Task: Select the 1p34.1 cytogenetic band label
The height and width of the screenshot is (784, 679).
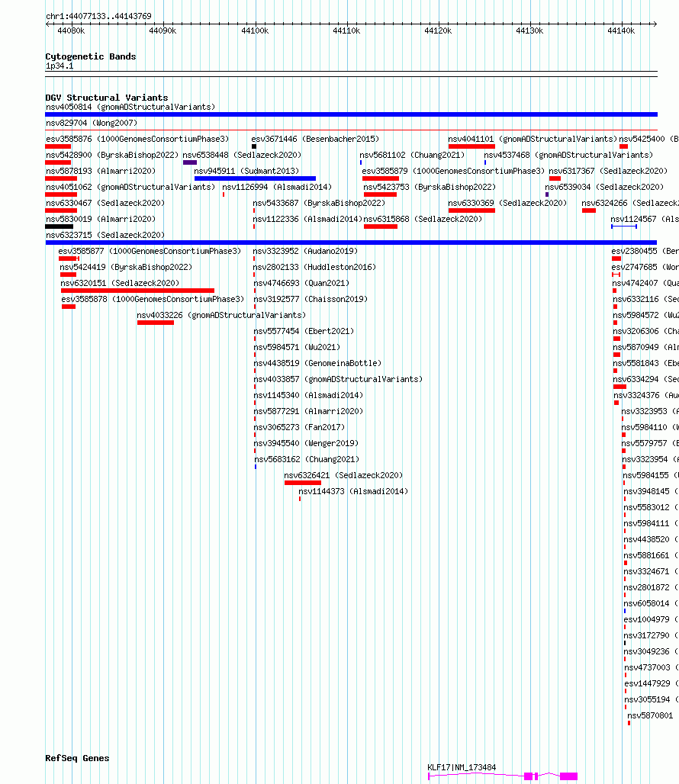Action: pos(60,66)
